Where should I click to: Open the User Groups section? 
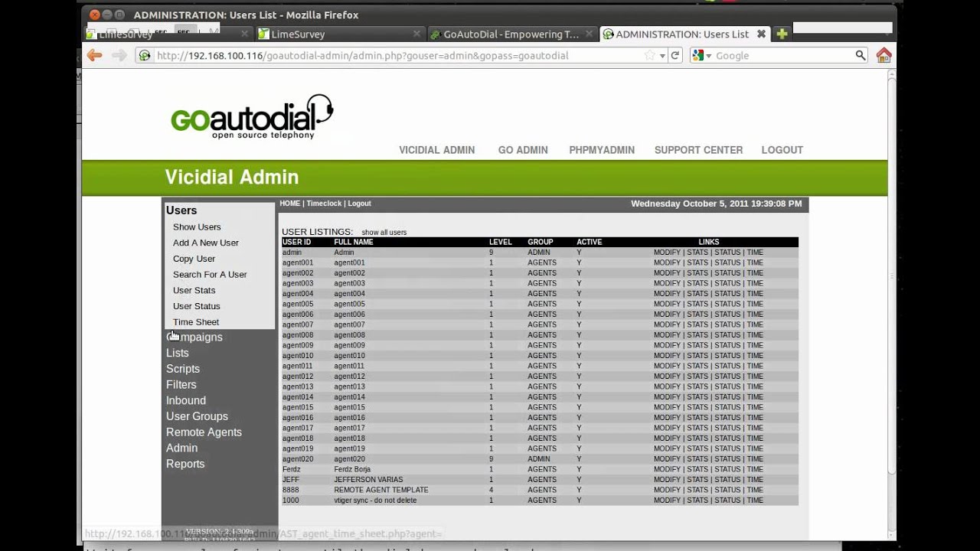coord(197,416)
